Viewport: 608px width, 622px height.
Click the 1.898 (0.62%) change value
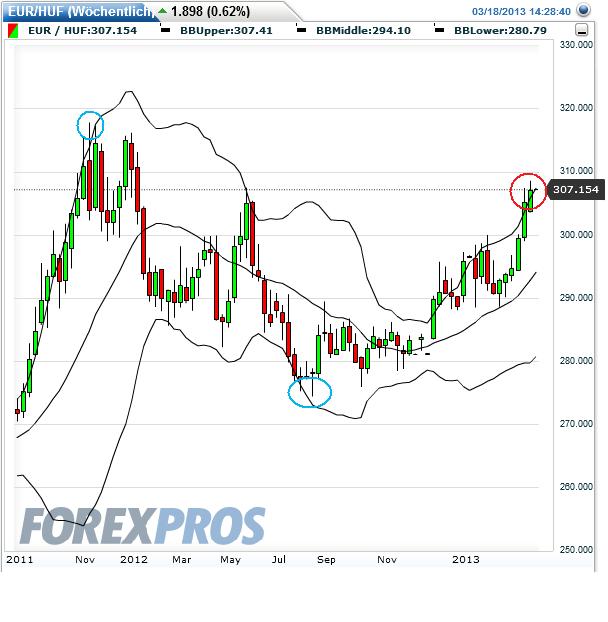click(211, 11)
